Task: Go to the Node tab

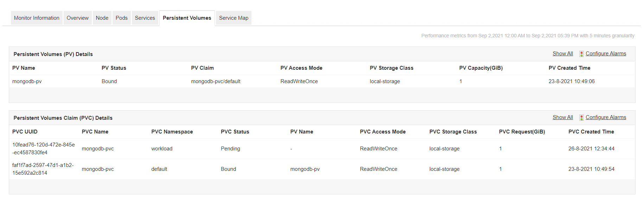Action: click(102, 18)
